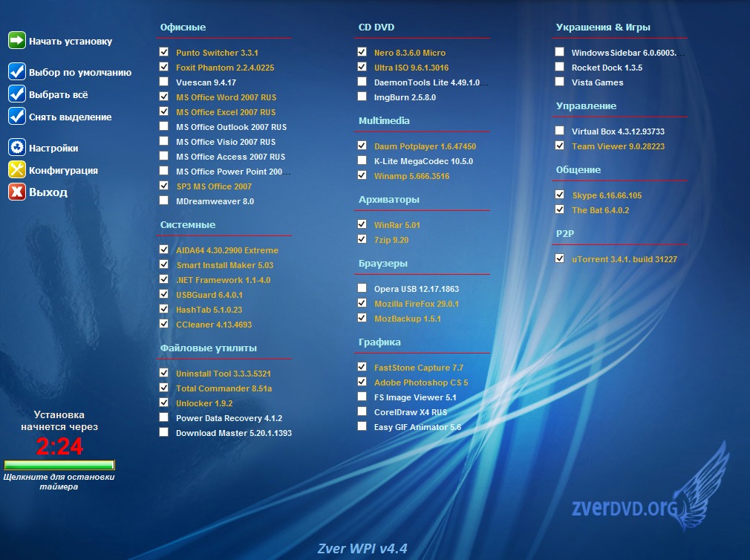
Task: Click the Снять выделение label
Action: point(70,117)
